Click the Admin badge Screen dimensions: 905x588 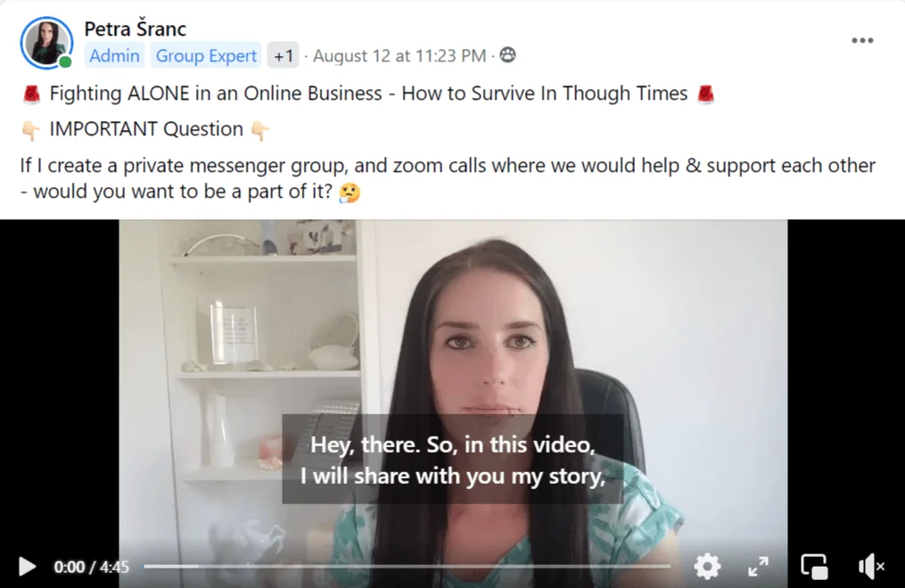tap(114, 56)
